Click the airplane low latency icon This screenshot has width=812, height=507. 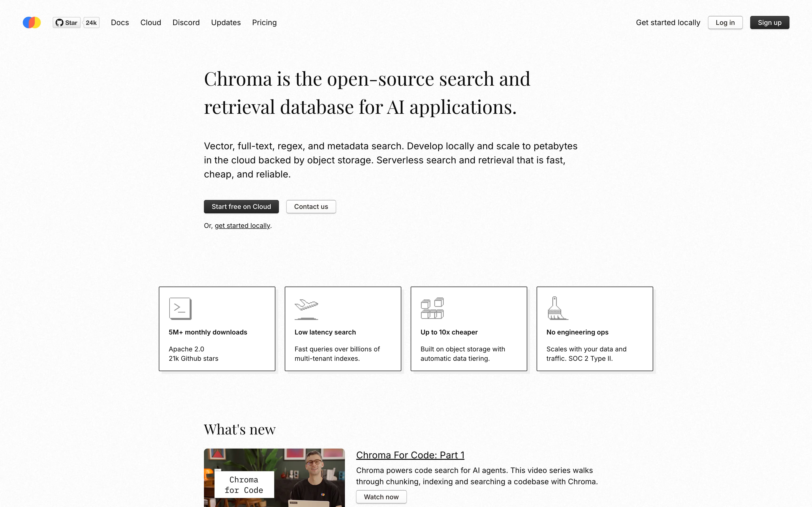point(306,308)
